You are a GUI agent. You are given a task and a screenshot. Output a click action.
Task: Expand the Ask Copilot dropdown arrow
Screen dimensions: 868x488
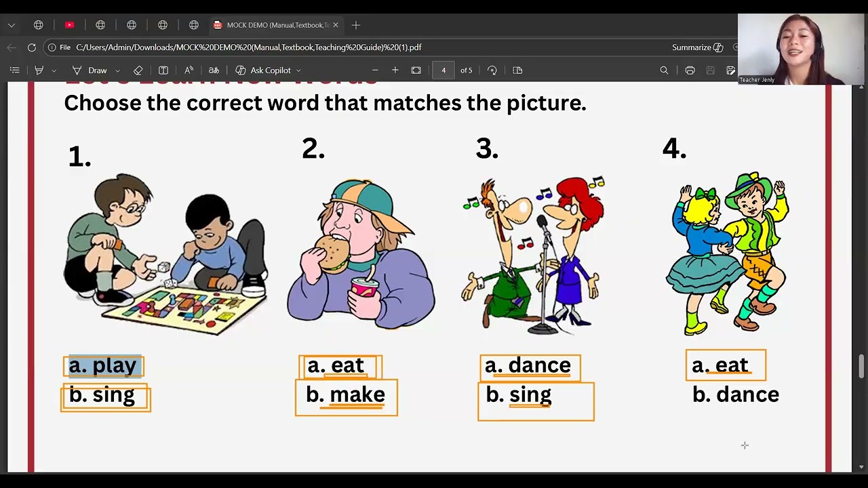298,70
